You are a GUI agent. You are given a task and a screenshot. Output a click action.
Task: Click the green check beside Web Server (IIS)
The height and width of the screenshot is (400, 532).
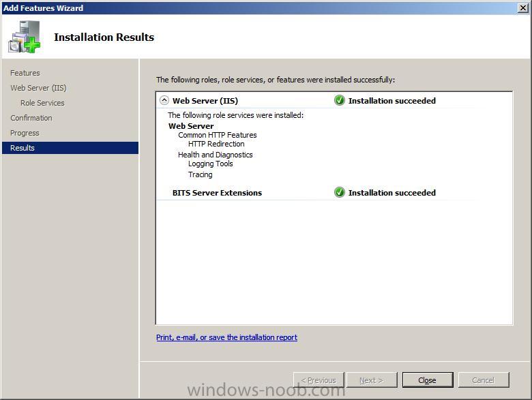339,100
